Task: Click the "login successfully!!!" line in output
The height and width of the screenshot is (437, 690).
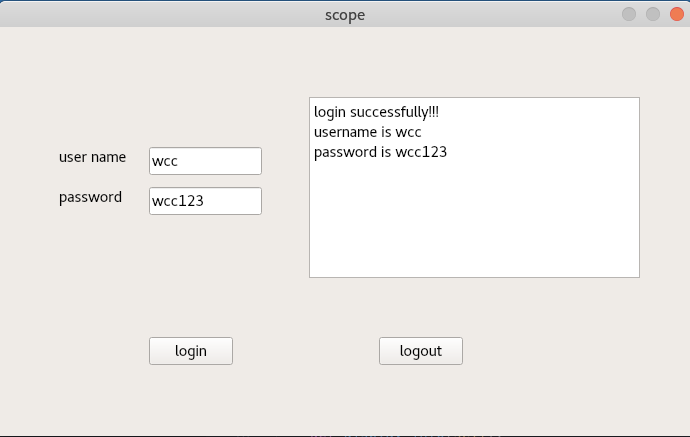Action: point(376,112)
